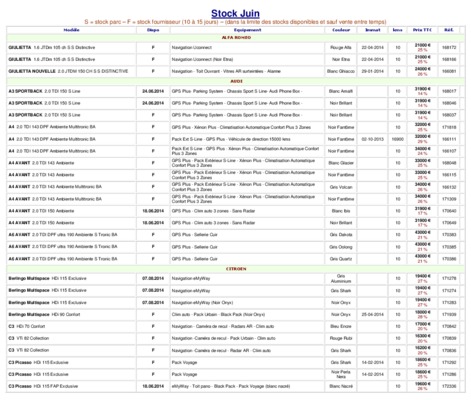Click the 'Blanc Ibis' colour cell
This screenshot has width=471, height=400.
(341, 211)
